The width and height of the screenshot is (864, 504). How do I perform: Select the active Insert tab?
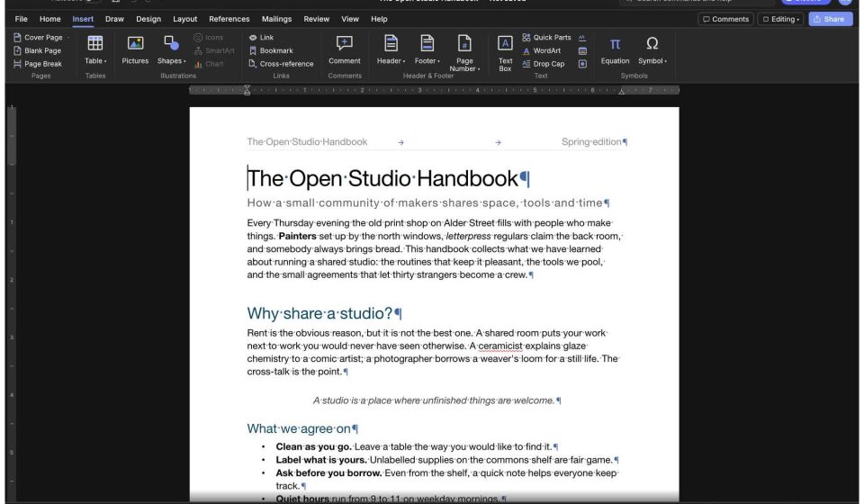tap(83, 19)
